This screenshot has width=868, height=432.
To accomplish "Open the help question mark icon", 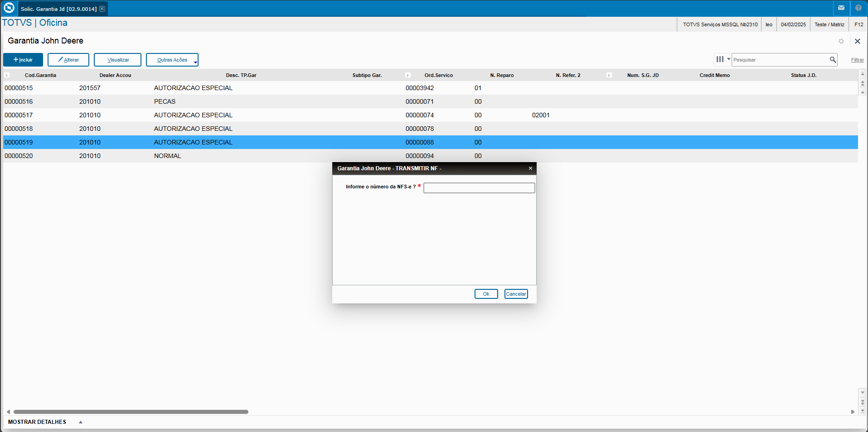I will tap(858, 8).
